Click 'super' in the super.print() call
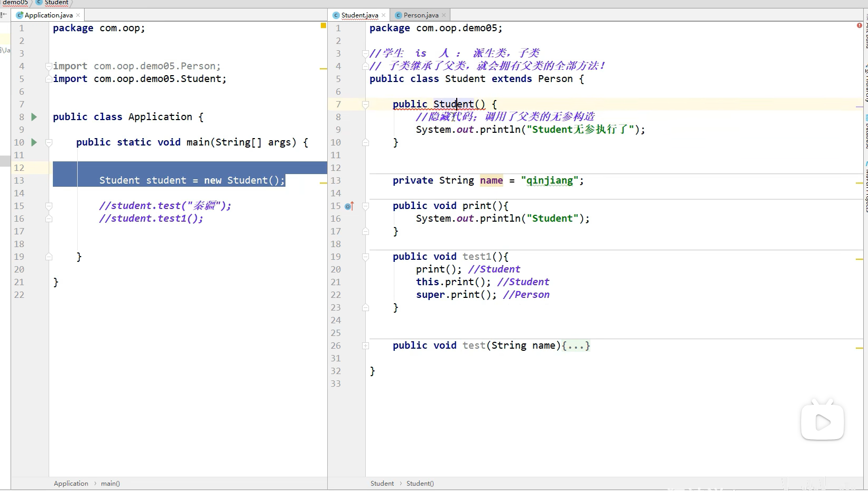Screen dimensions: 868x491 click(430, 295)
